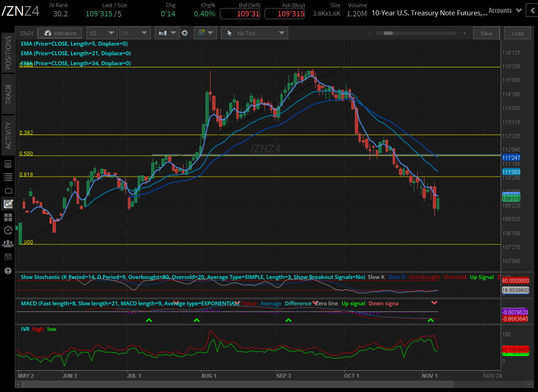Open the TV news feed icon

click(8, 190)
